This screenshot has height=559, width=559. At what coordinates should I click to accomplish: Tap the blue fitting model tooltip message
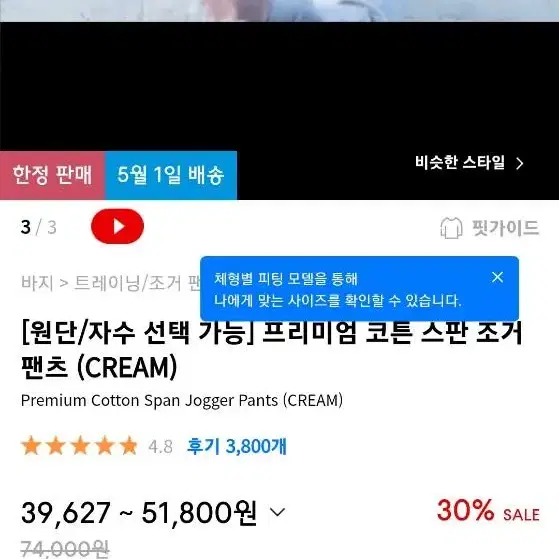tap(338, 290)
